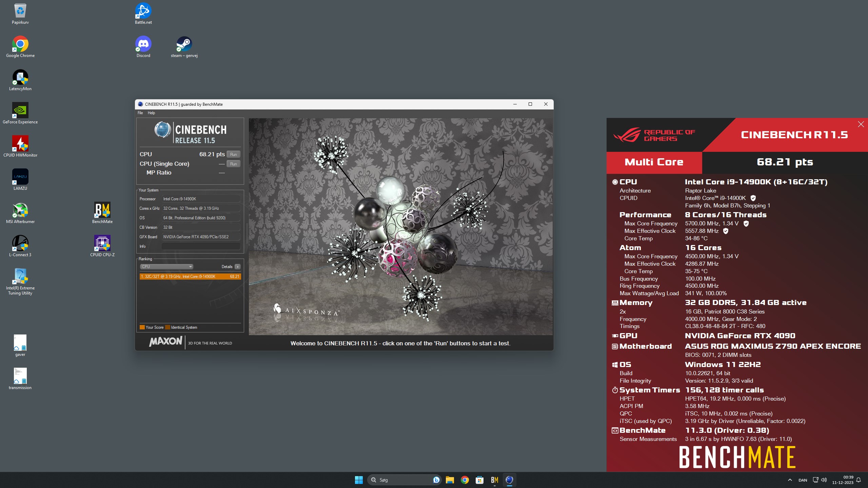Open the clock and date flyout
The height and width of the screenshot is (488, 868).
(843, 480)
